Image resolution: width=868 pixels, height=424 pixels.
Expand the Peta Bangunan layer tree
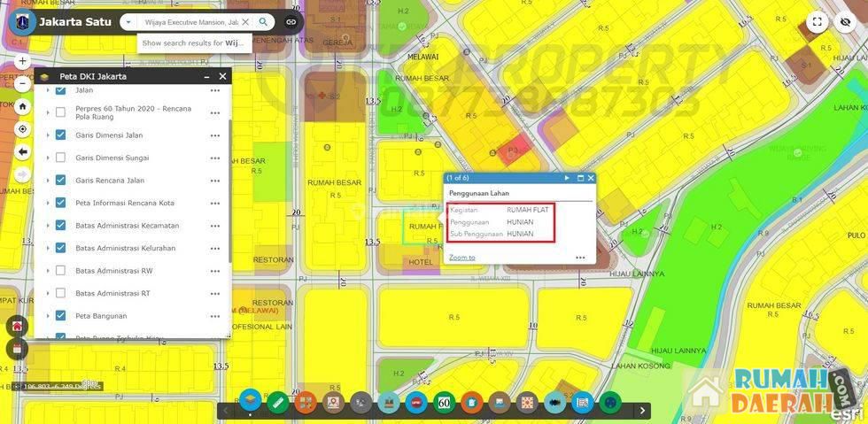tap(48, 316)
